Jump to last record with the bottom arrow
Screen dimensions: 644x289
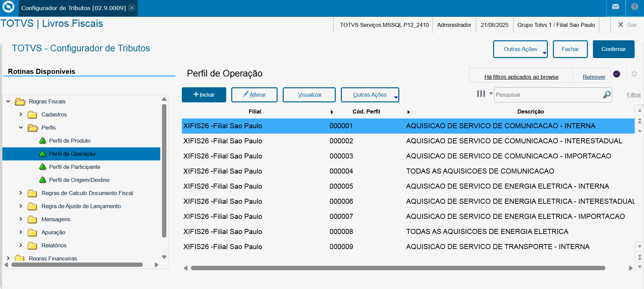[x=640, y=267]
